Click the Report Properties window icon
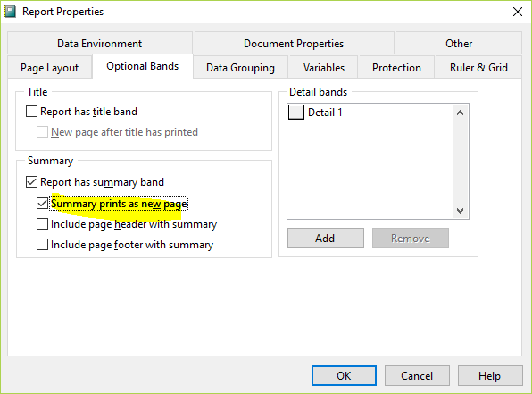 click(10, 12)
